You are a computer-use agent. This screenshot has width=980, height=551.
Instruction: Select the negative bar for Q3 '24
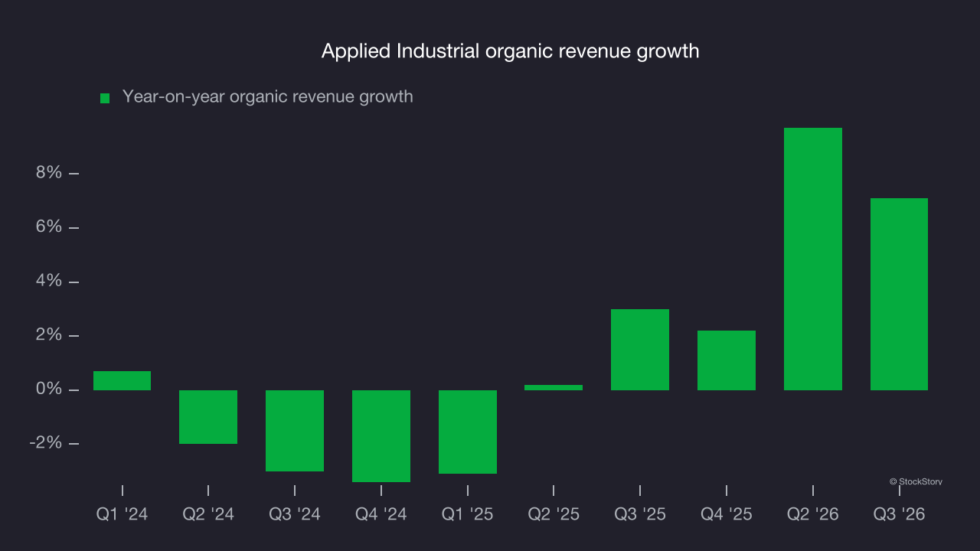(x=295, y=431)
